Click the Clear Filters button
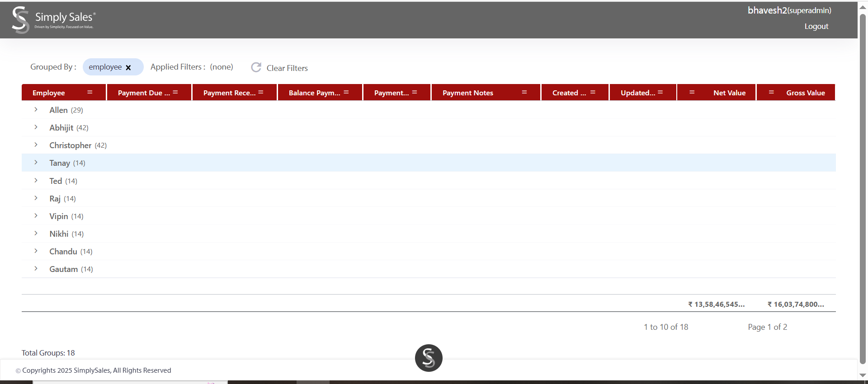This screenshot has height=384, width=868. pyautogui.click(x=287, y=68)
